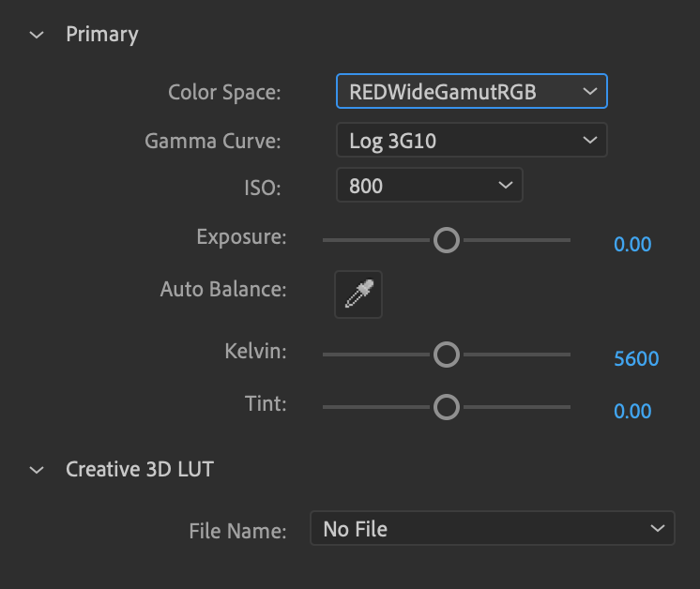Click the File Name label

(237, 531)
